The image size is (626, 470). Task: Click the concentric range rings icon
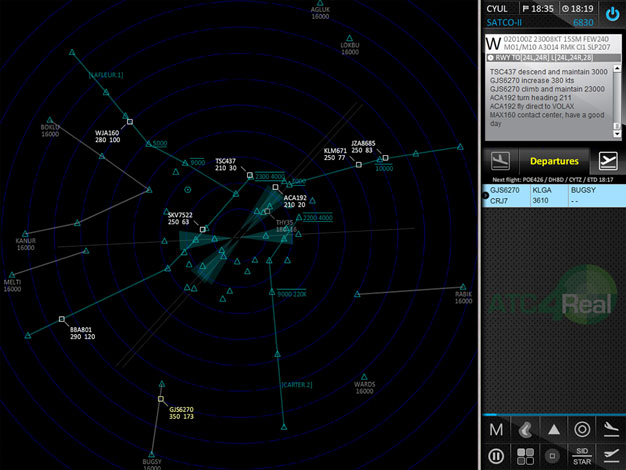582,430
